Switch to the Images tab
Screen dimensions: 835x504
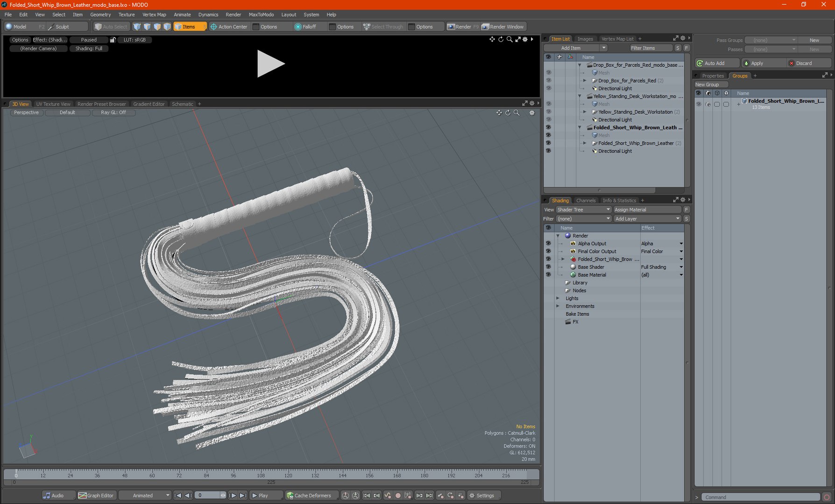585,39
